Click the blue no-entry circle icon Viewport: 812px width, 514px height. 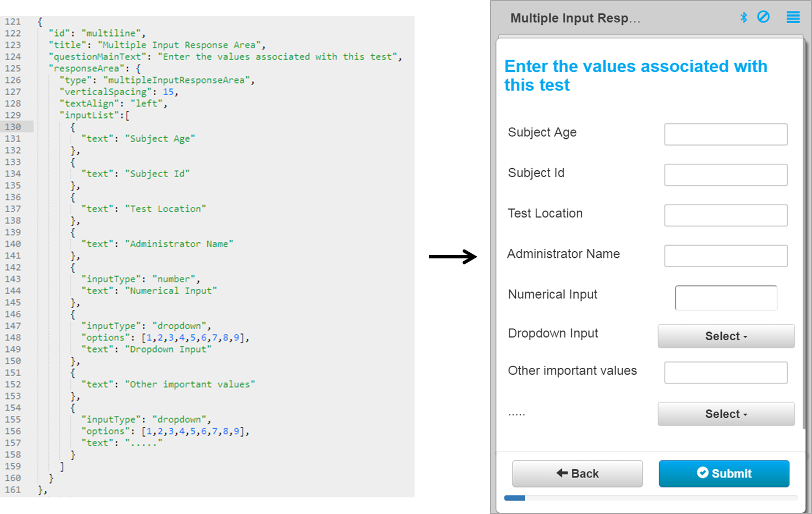[x=763, y=17]
